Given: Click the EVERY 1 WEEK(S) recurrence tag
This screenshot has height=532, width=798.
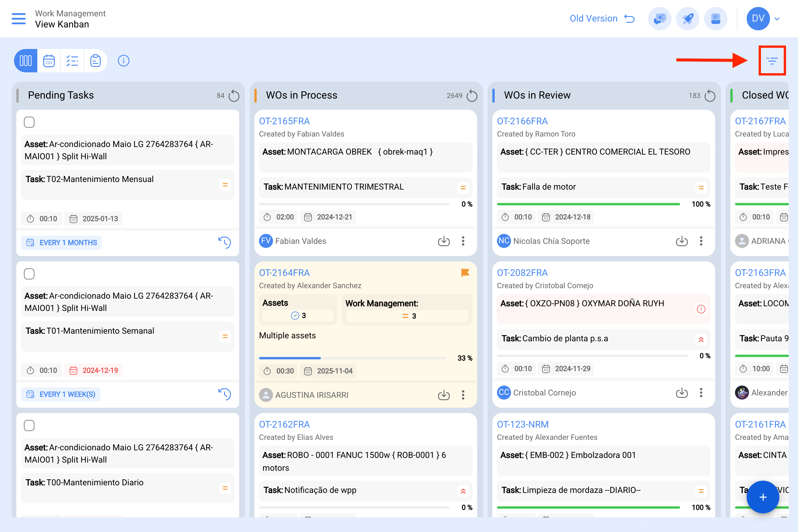Looking at the screenshot, I should click(61, 394).
